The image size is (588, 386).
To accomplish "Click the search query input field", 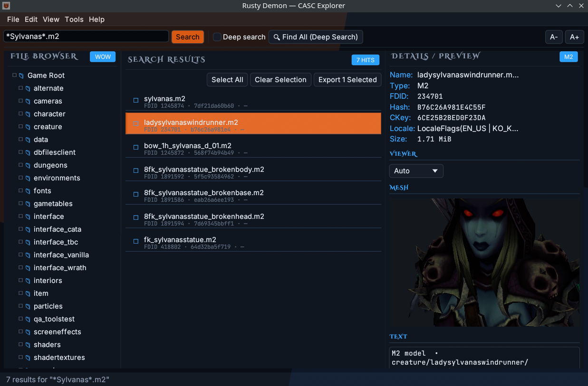I will pyautogui.click(x=86, y=37).
